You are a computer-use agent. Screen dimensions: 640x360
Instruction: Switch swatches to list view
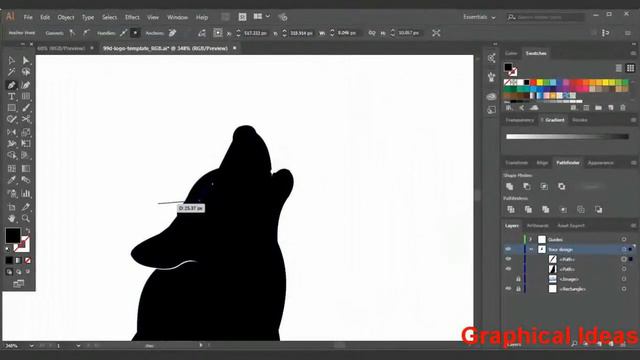pos(619,68)
